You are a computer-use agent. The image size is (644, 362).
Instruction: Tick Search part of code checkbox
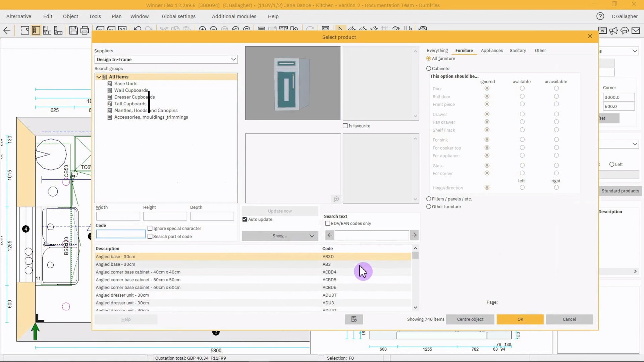click(150, 236)
